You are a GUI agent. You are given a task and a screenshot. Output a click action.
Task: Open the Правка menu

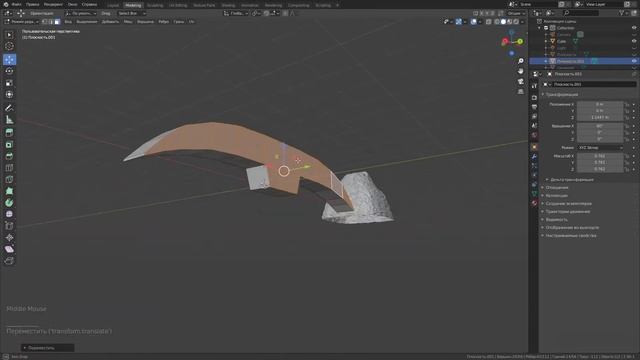click(x=32, y=4)
